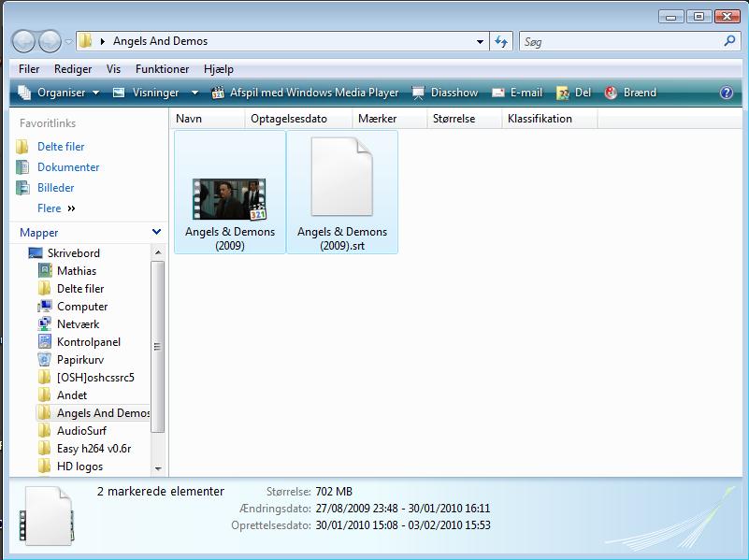Select the HD logos folder in tree
The height and width of the screenshot is (560, 749).
(x=79, y=467)
